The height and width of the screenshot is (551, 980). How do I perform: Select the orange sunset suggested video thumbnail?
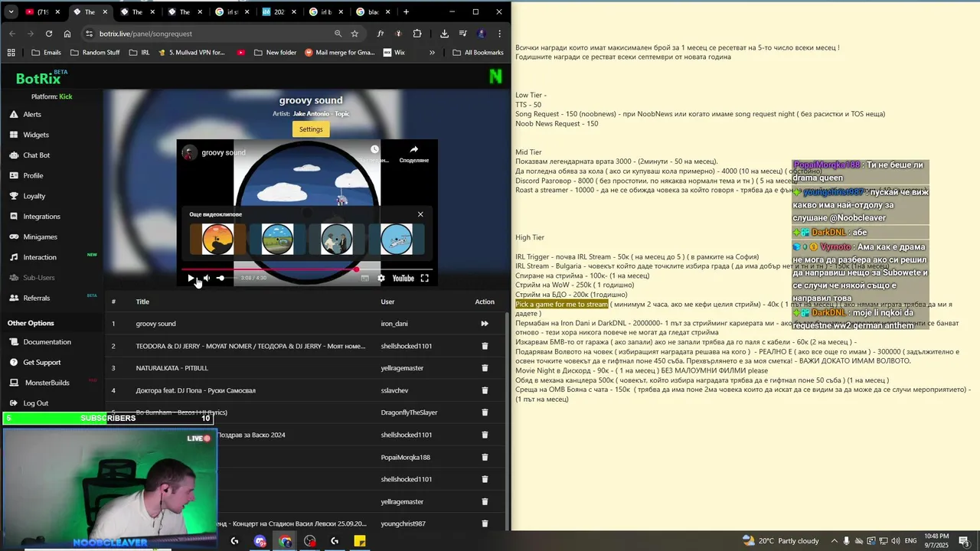pos(217,239)
